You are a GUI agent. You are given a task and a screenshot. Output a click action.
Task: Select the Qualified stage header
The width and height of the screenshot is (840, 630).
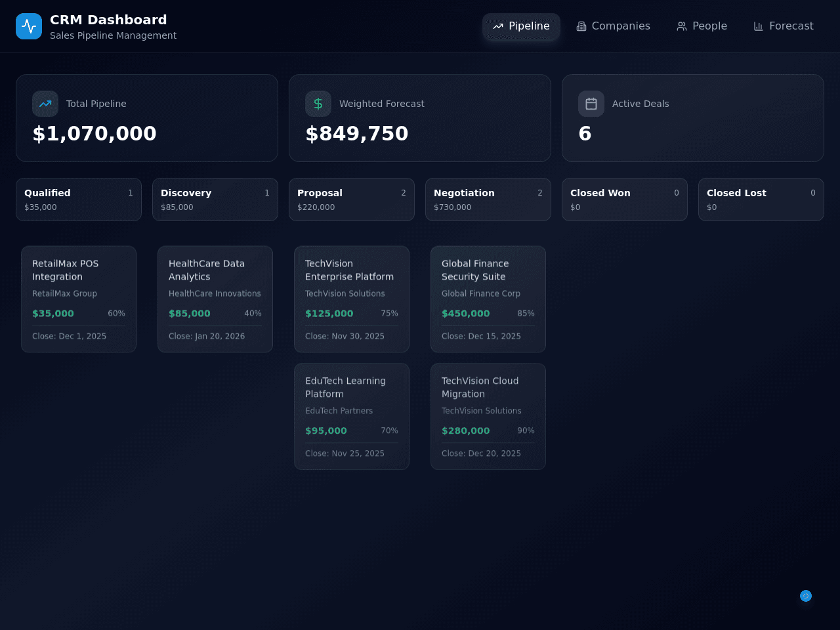pos(79,199)
